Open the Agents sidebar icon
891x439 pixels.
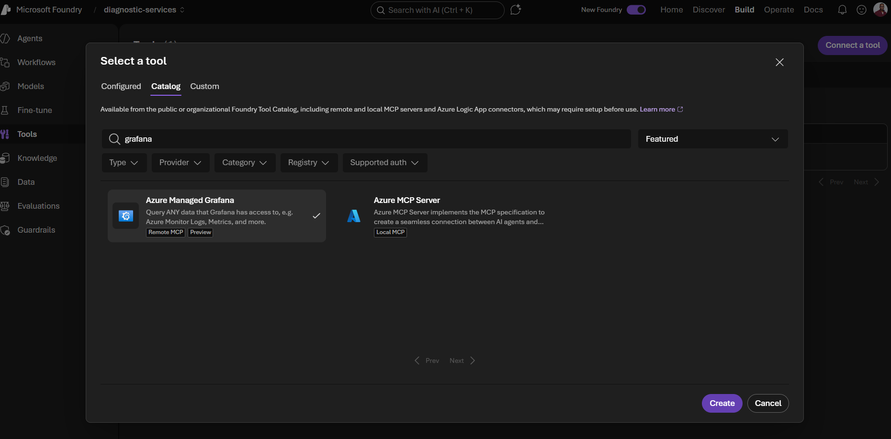click(x=5, y=39)
